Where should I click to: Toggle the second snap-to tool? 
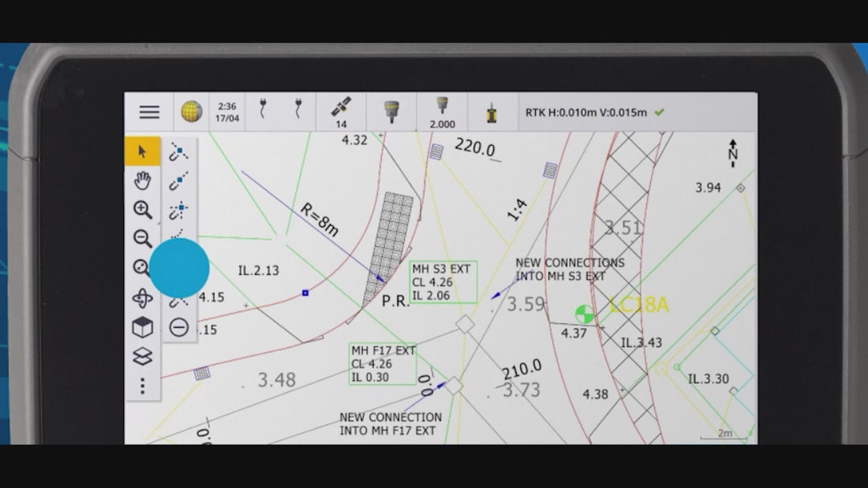179,181
